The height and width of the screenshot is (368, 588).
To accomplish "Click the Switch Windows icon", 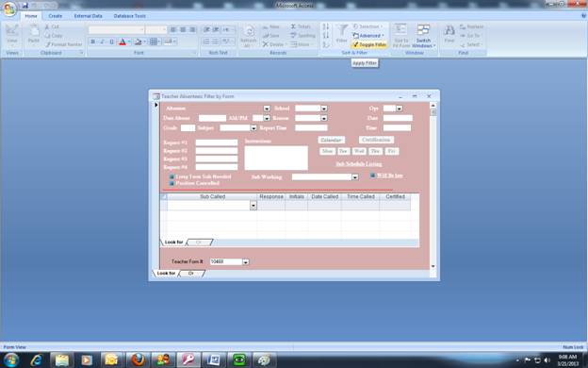I will pos(423,30).
